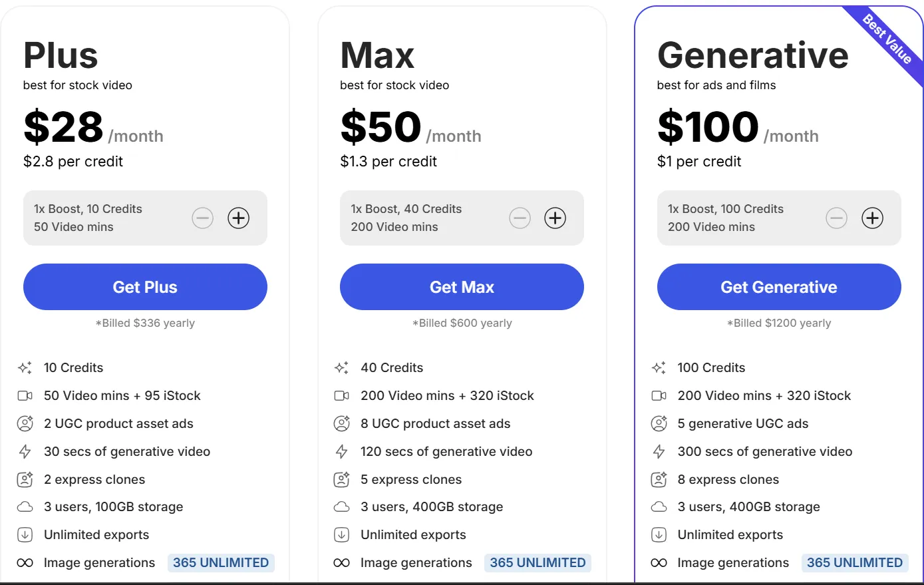This screenshot has height=585, width=924.
Task: Click the Best Value ribbon on Generative
Action: coord(887,39)
